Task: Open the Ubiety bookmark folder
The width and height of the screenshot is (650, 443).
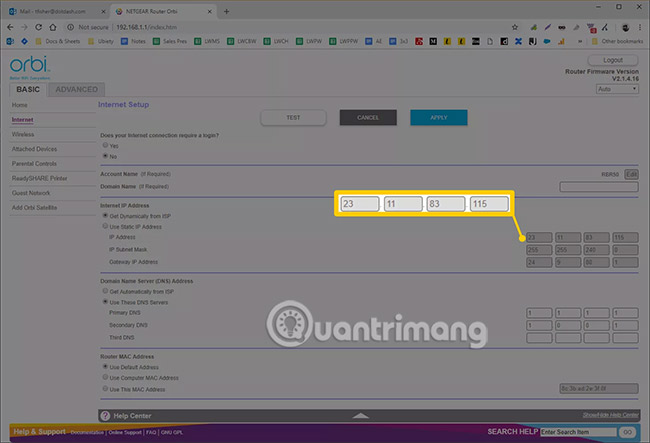Action: click(x=101, y=41)
